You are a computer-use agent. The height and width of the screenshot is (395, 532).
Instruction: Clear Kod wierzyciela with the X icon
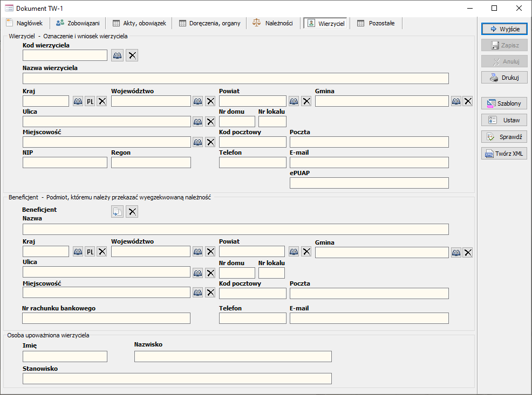point(132,55)
